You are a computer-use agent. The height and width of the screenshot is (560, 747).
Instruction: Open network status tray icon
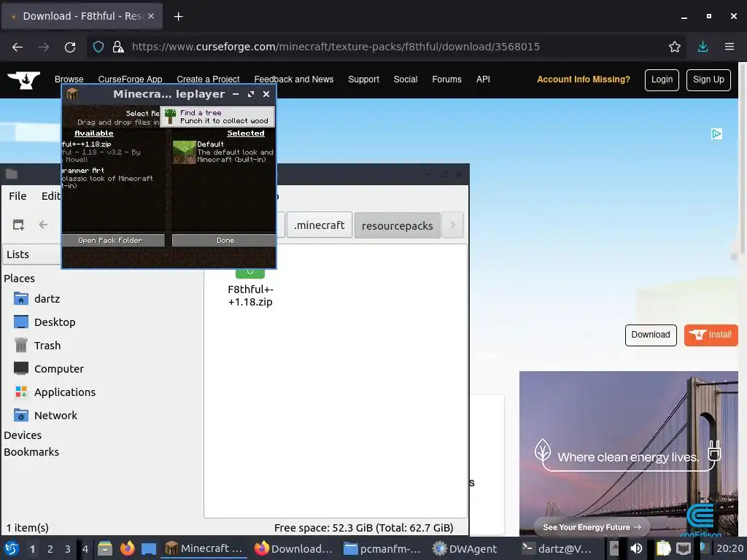coord(684,548)
